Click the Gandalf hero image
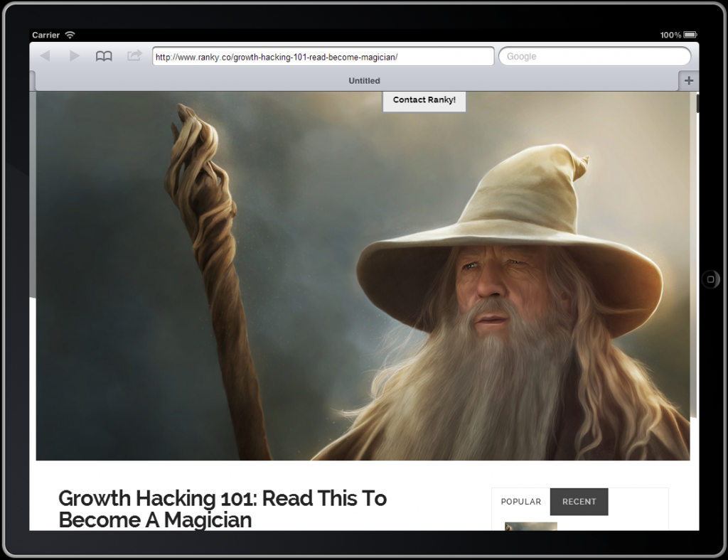The height and width of the screenshot is (560, 728). (363, 276)
